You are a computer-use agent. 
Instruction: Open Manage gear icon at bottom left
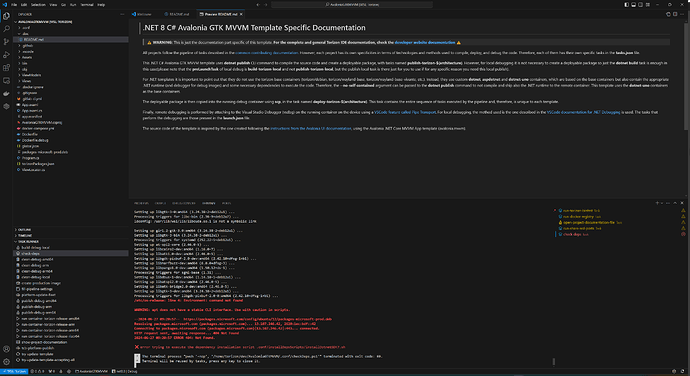[6, 361]
